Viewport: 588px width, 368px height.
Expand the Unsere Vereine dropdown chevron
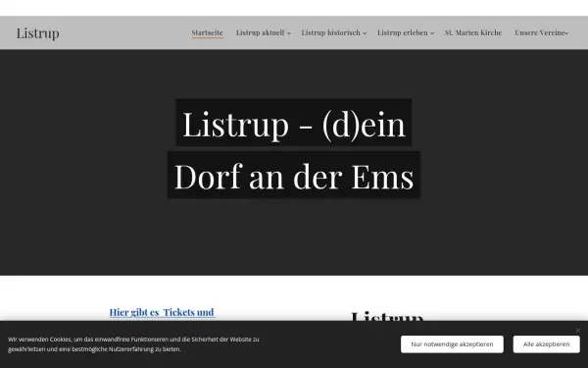tap(566, 33)
